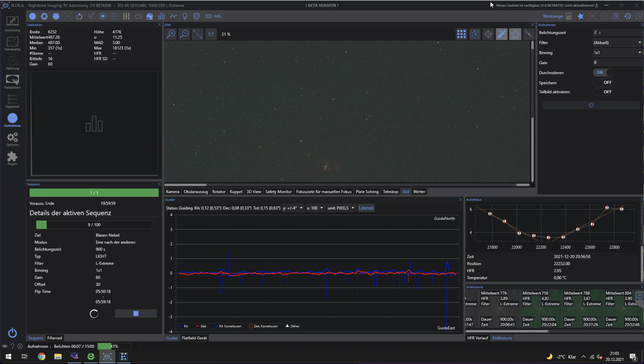This screenshot has height=364, width=644.
Task: Zoom in on the image
Action: [171, 34]
